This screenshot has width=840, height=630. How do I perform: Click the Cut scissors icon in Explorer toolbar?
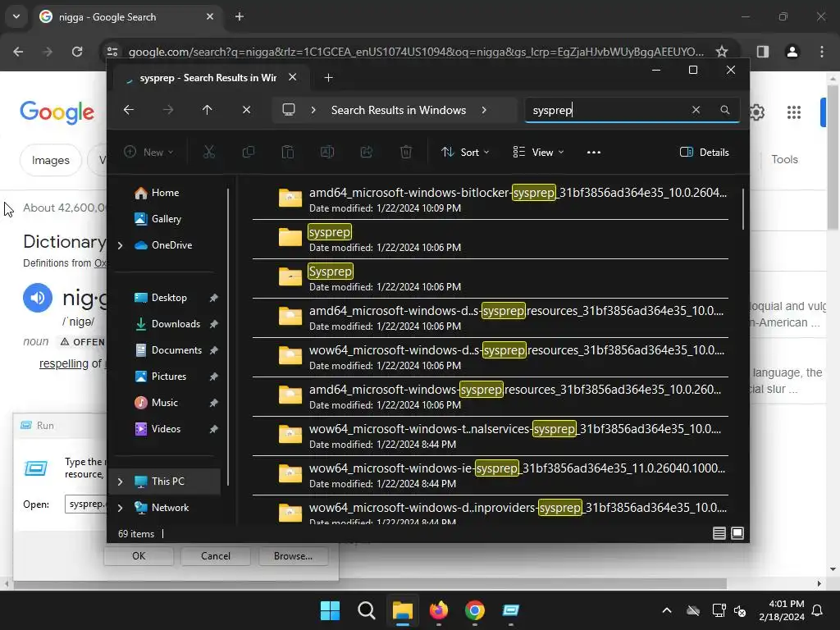click(209, 152)
